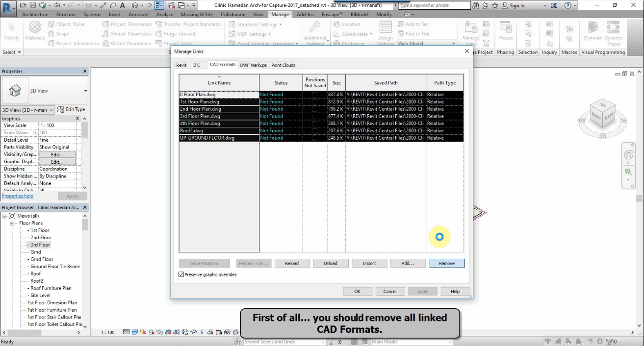Click the Save icon in quick access toolbar
The image size is (644, 346).
coord(32,5)
